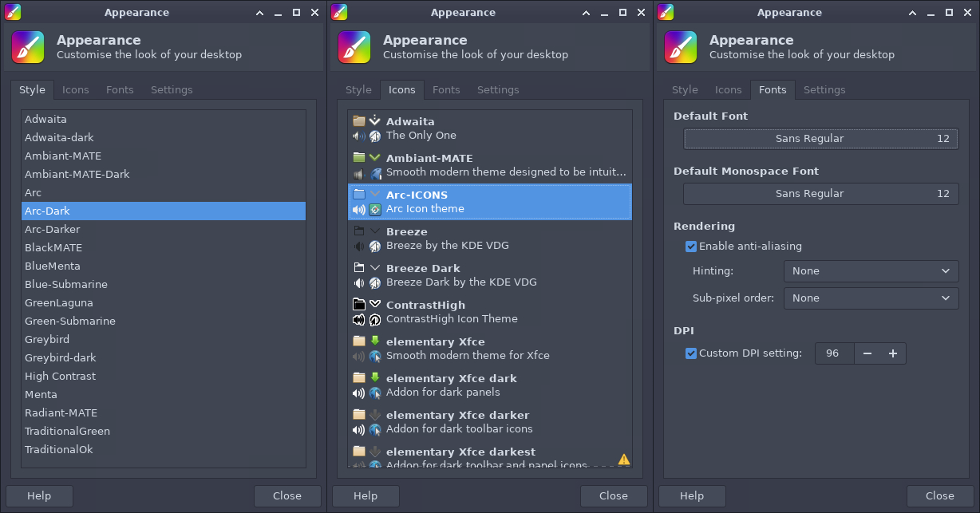Viewport: 980px width, 513px height.
Task: Click the green download arrow in the elementary Xfce dark row
Action: [x=375, y=378]
